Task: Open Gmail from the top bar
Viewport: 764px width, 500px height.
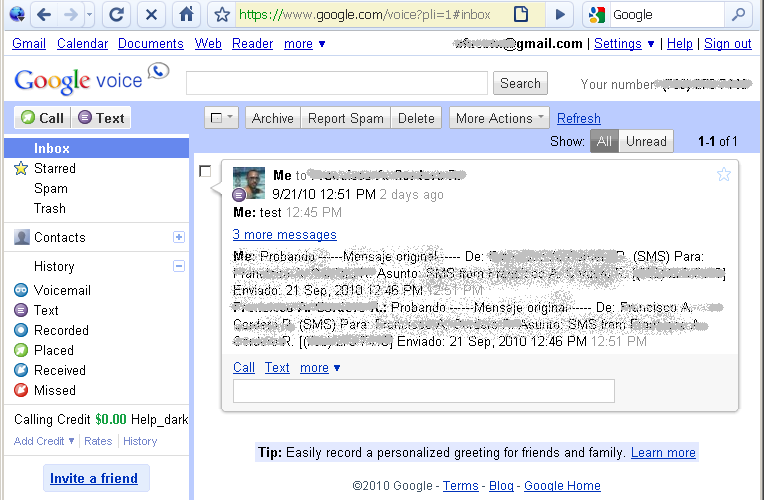Action: point(29,43)
